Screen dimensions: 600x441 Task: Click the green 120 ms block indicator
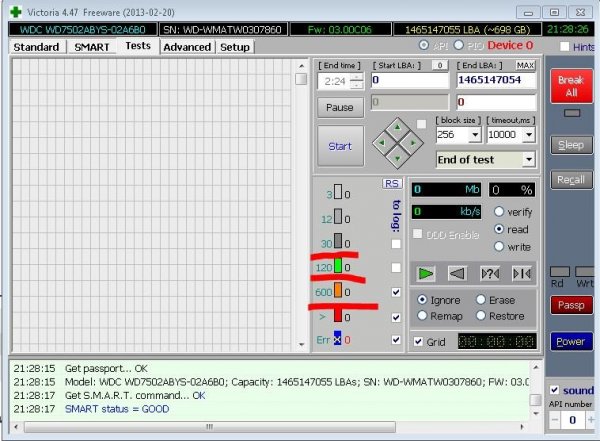(x=338, y=267)
